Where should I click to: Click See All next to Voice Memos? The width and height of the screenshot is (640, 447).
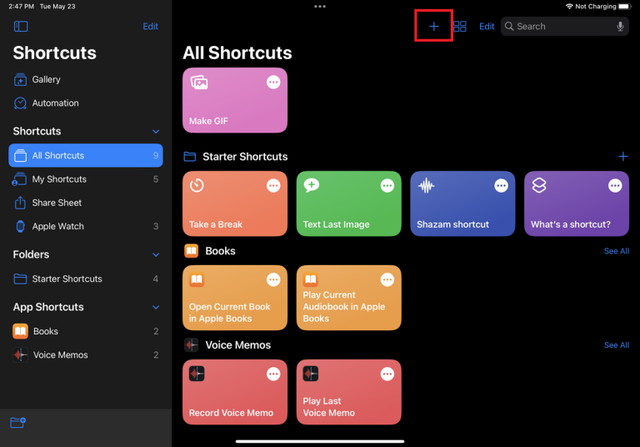click(616, 345)
